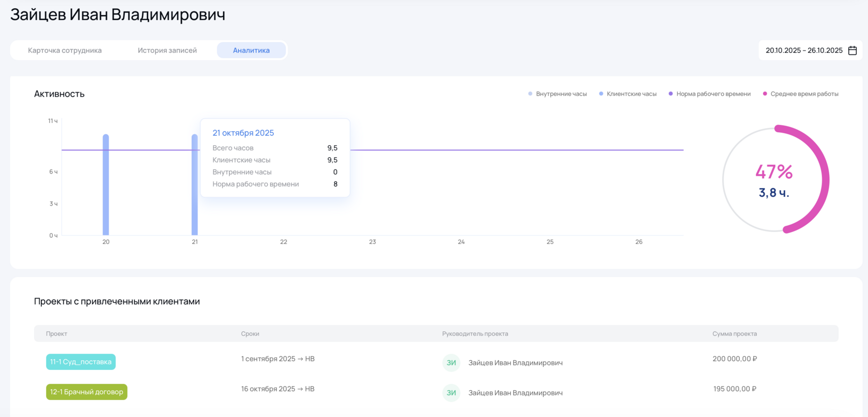Click the Сумма проекта column header
Image resolution: width=868 pixels, height=417 pixels.
point(734,334)
